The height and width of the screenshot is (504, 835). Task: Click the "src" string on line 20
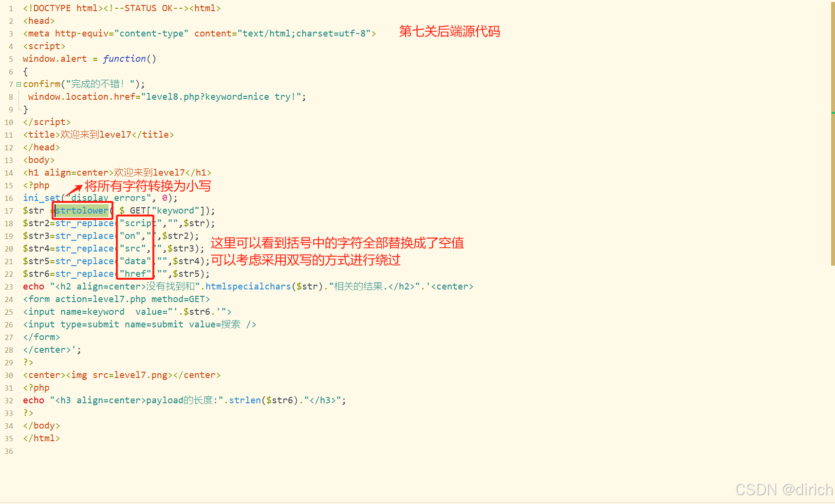click(x=132, y=249)
